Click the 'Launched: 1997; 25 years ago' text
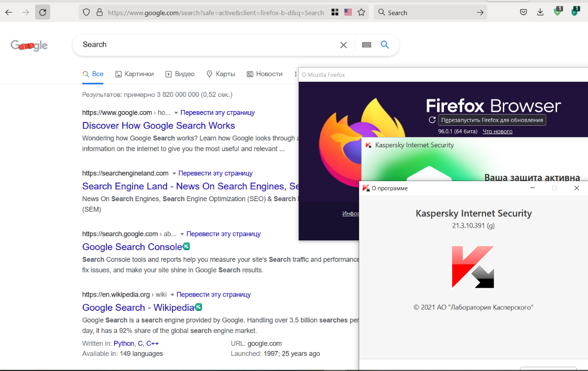Image resolution: width=588 pixels, height=371 pixels. pyautogui.click(x=275, y=353)
